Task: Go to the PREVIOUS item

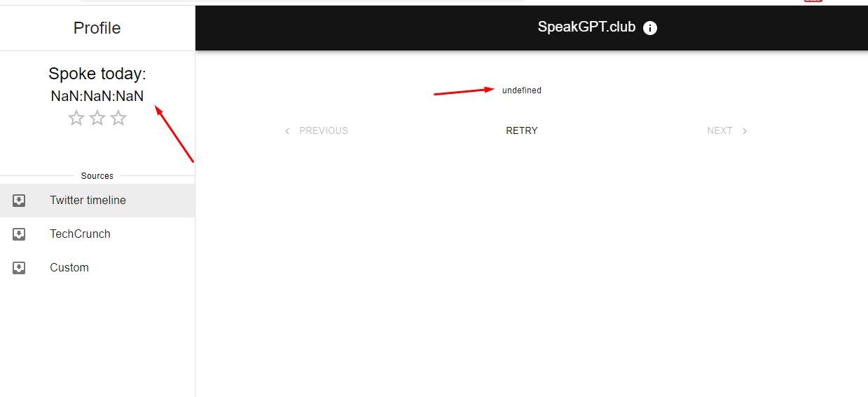Action: tap(316, 130)
